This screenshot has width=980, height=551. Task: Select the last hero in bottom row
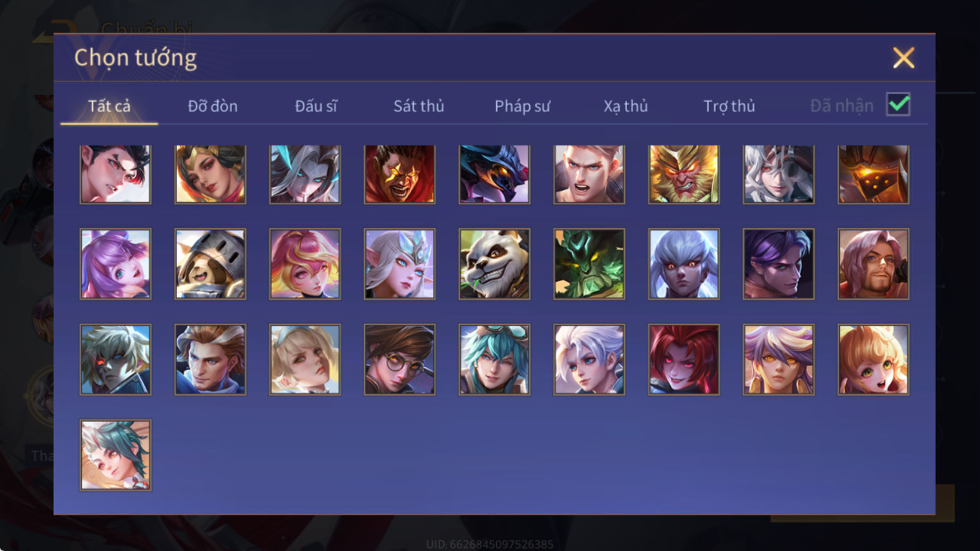[x=116, y=455]
